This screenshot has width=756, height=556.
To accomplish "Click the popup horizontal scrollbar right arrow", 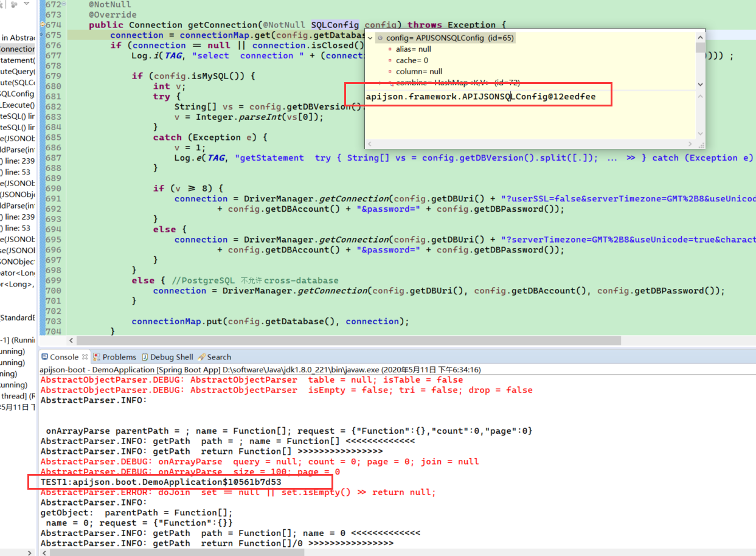I will pyautogui.click(x=692, y=144).
